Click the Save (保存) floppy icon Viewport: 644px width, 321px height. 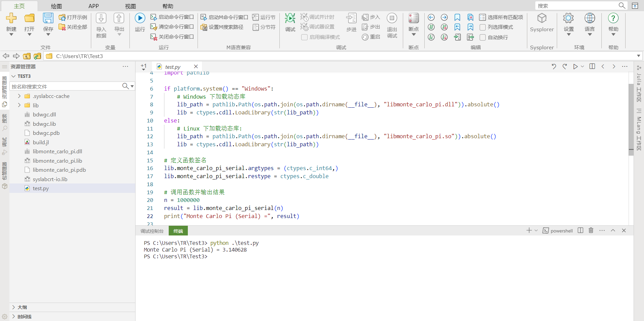pyautogui.click(x=48, y=18)
